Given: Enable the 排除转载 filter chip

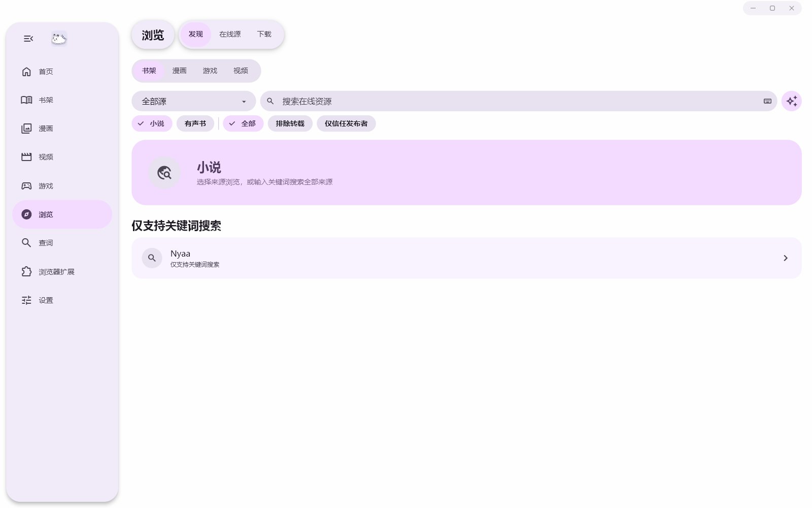Looking at the screenshot, I should pyautogui.click(x=290, y=123).
